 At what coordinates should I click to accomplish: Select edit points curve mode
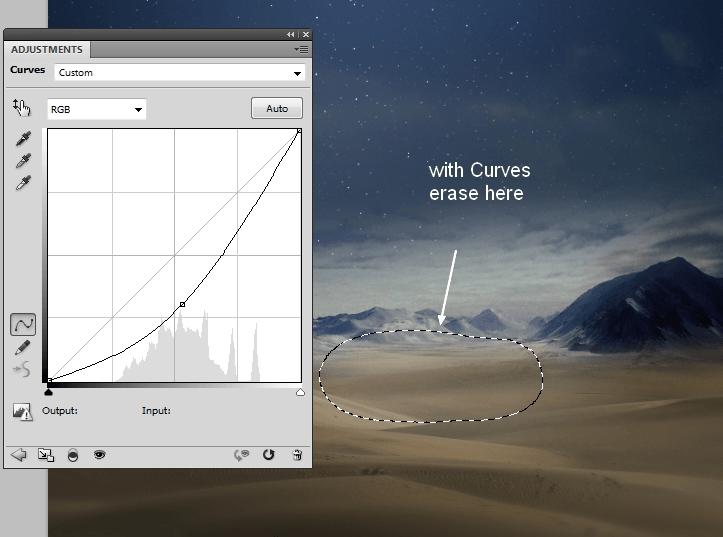(23, 325)
